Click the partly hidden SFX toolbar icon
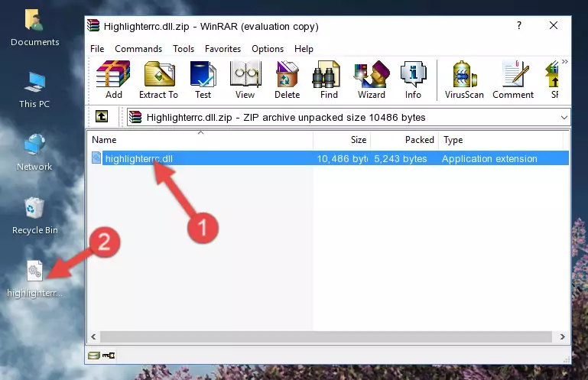 point(552,80)
